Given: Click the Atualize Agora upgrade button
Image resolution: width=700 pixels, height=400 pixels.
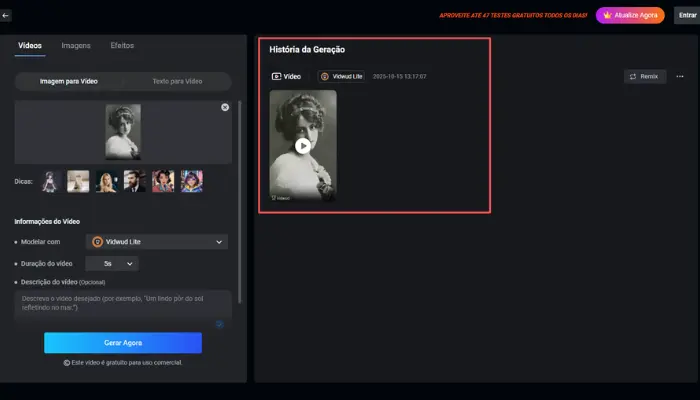Looking at the screenshot, I should coord(630,15).
